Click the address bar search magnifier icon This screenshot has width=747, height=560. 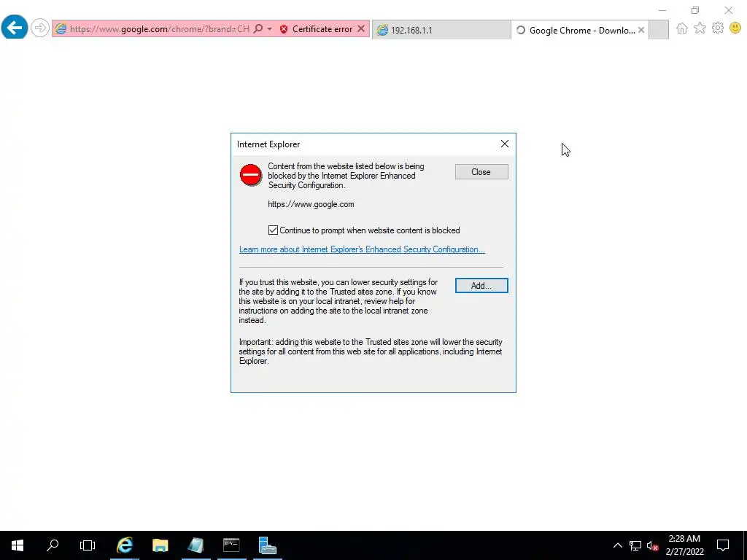(258, 28)
